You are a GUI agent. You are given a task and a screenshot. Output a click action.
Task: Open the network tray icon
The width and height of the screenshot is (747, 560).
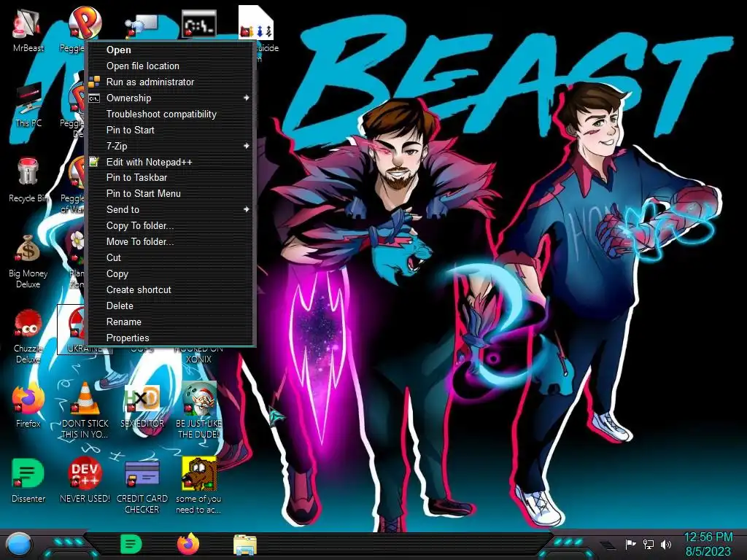click(649, 544)
